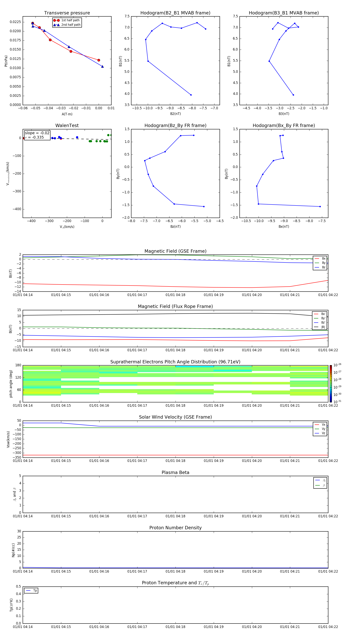This screenshot has height=644, width=351.
Task: Click the "V_remaining(km/s)" y-axis label
Action: (x=7, y=173)
